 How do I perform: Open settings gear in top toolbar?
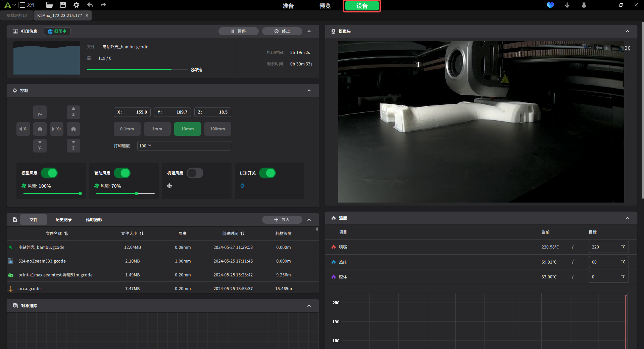[x=76, y=5]
